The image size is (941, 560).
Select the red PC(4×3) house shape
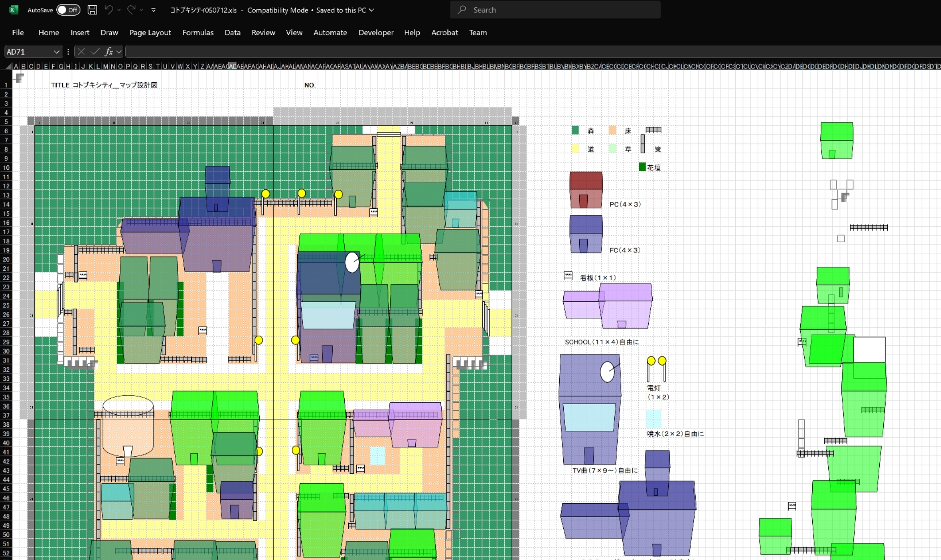[x=586, y=190]
